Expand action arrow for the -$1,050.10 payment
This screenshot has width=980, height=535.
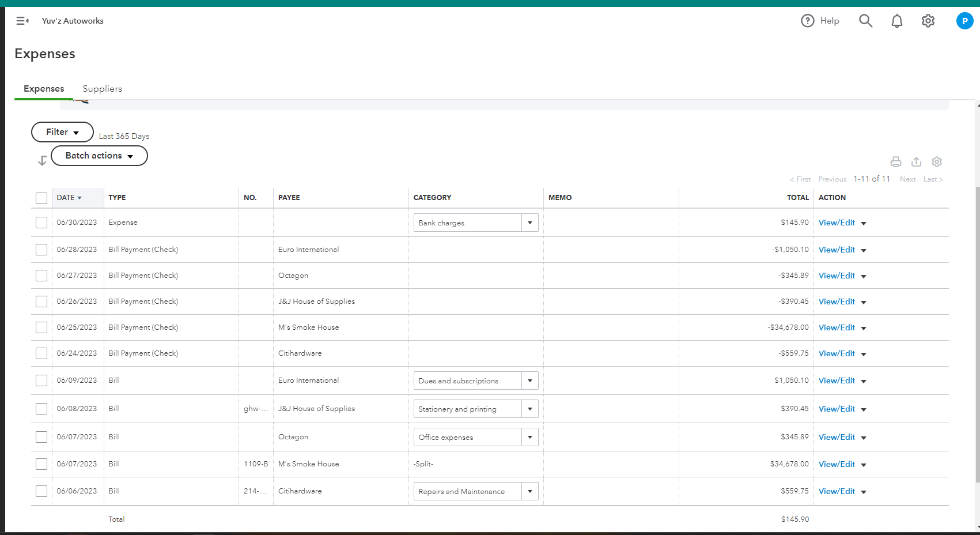pos(864,251)
